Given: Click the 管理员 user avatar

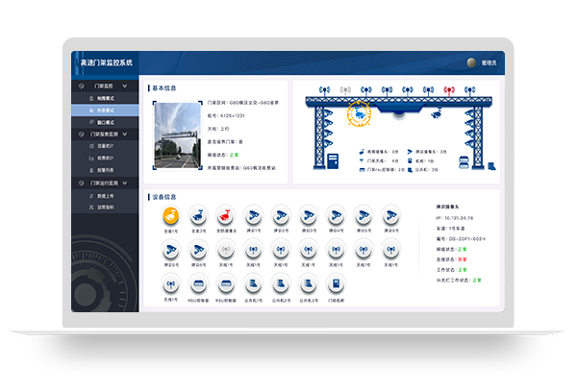Looking at the screenshot, I should (x=471, y=62).
